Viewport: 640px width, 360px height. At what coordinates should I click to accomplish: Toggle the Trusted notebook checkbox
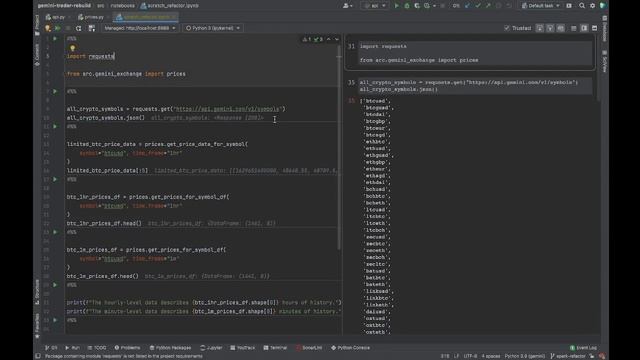point(507,28)
